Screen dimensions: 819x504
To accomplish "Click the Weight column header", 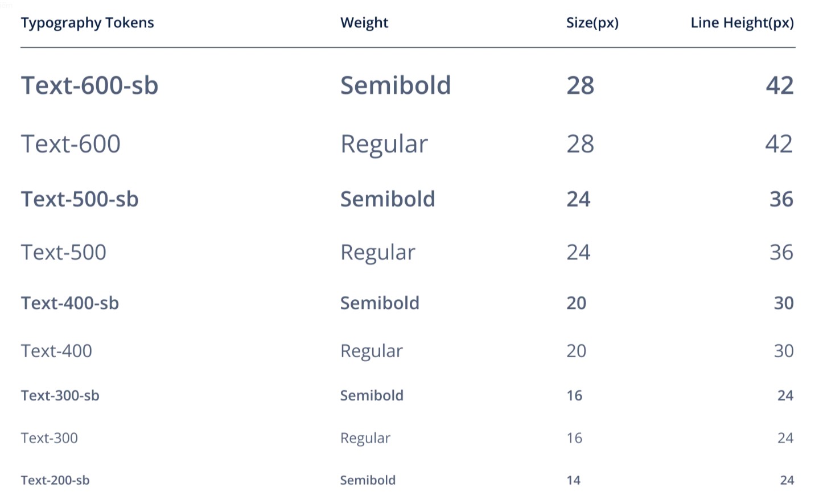I will point(364,23).
